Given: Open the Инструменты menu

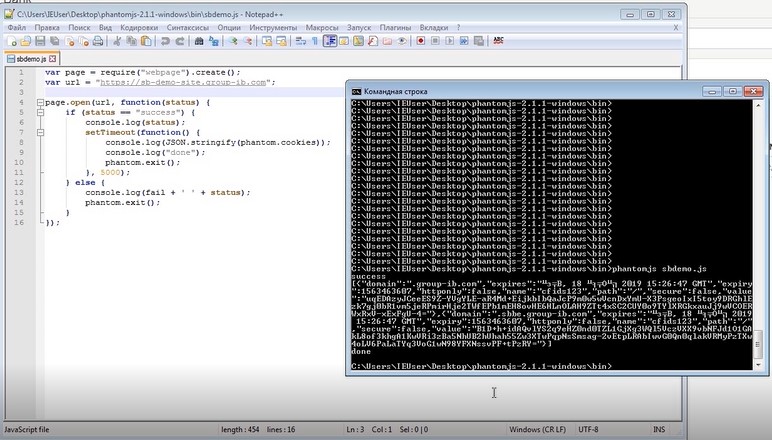Looking at the screenshot, I should pyautogui.click(x=273, y=28).
